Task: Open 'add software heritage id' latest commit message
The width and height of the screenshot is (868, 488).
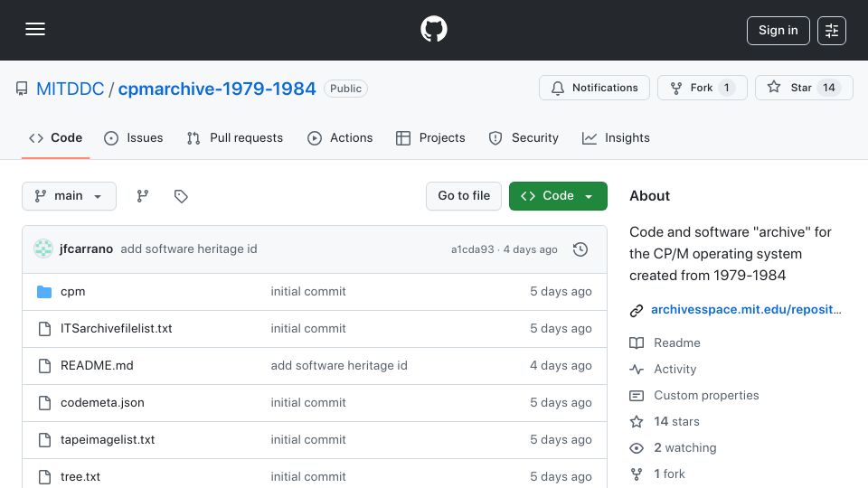Action: pyautogui.click(x=189, y=249)
